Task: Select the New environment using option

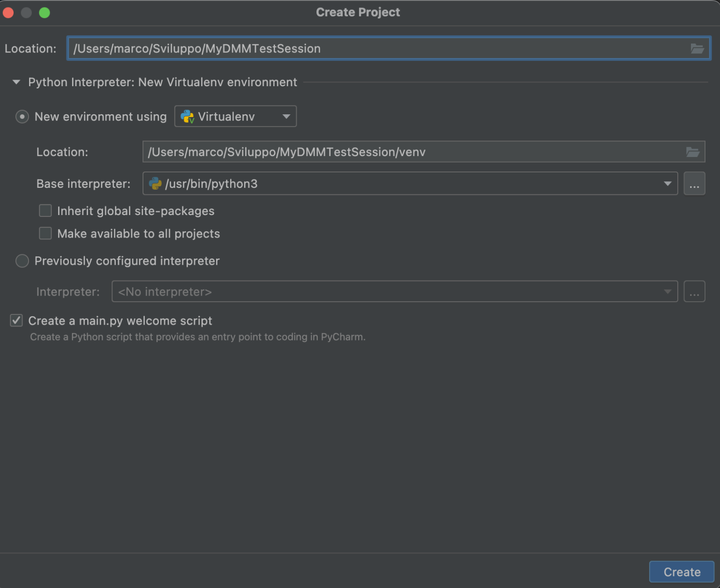Action: pyautogui.click(x=22, y=116)
